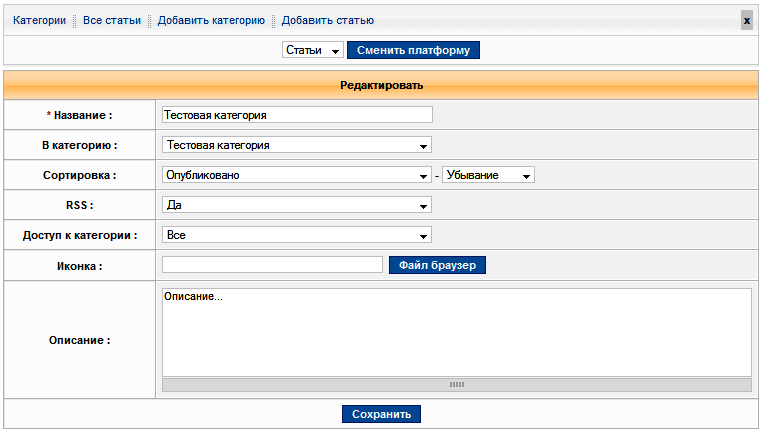This screenshot has width=763, height=433.
Task: Click the Редактировать orange header bar
Action: click(x=381, y=85)
